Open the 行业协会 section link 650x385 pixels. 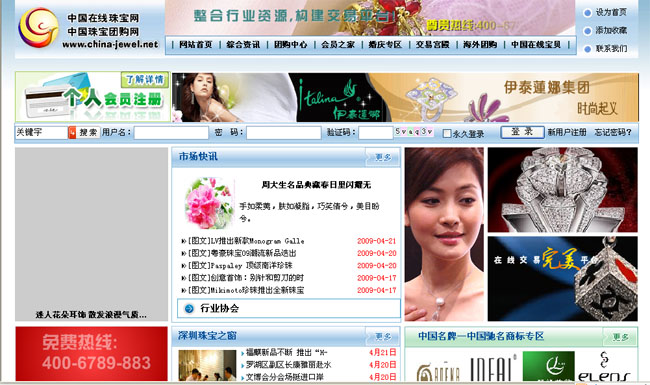tap(219, 308)
